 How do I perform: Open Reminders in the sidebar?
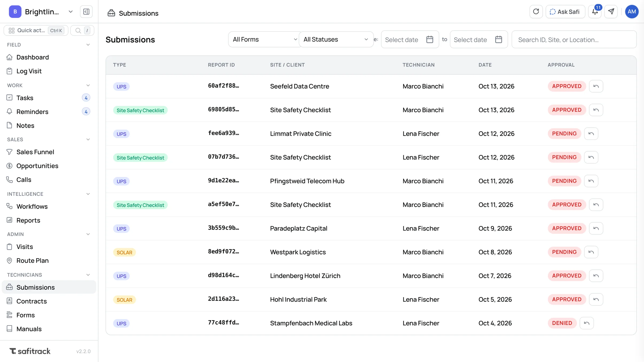point(49,112)
